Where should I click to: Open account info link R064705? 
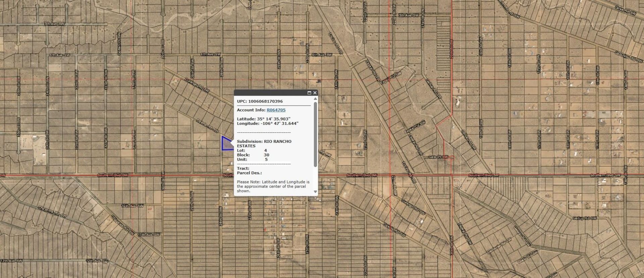pyautogui.click(x=276, y=110)
